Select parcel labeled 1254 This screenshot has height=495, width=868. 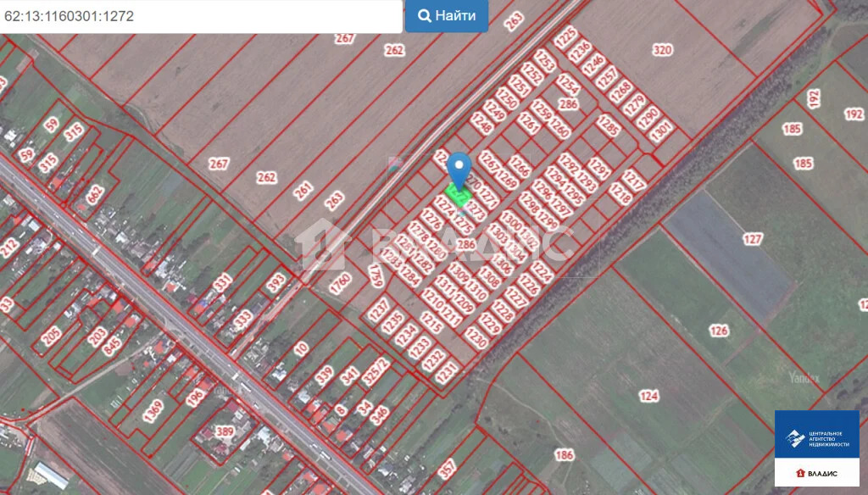567,86
